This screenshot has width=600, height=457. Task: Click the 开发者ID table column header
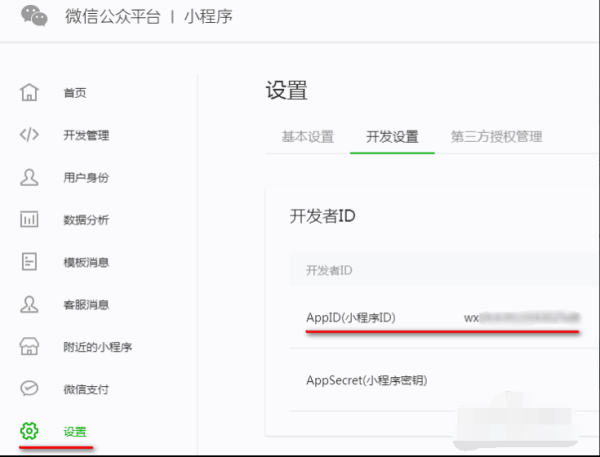click(x=329, y=271)
